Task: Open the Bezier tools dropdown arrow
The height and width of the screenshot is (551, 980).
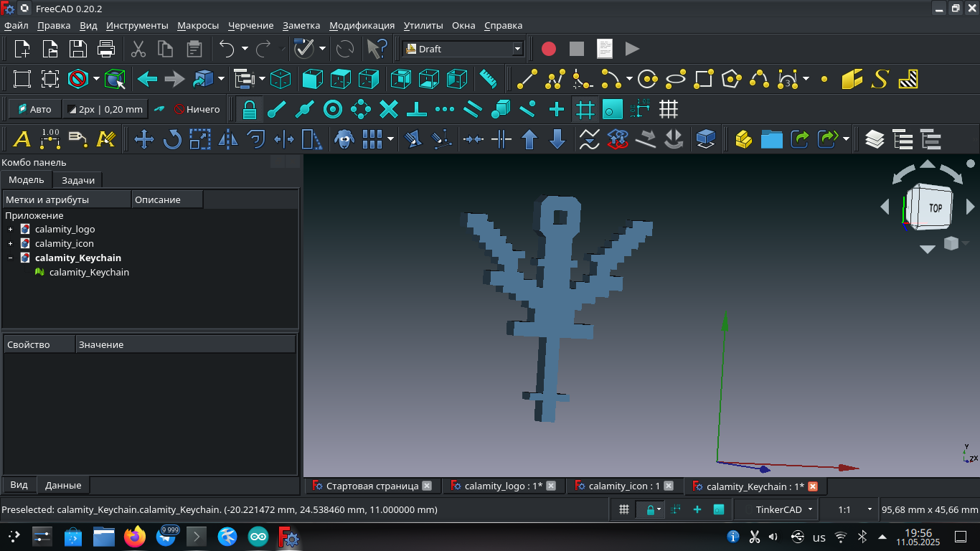Action: tap(806, 79)
